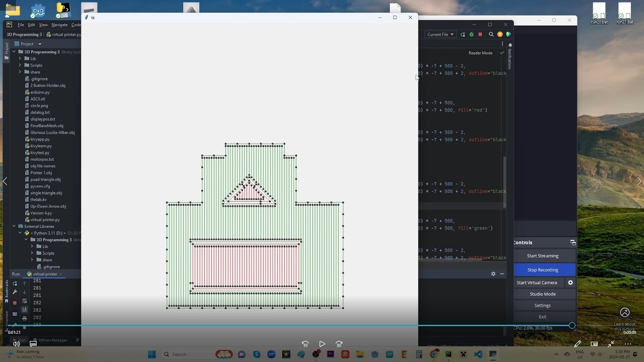Viewport: 644px width, 362px height.
Task: Click the green debug bug icon
Action: tap(471, 34)
